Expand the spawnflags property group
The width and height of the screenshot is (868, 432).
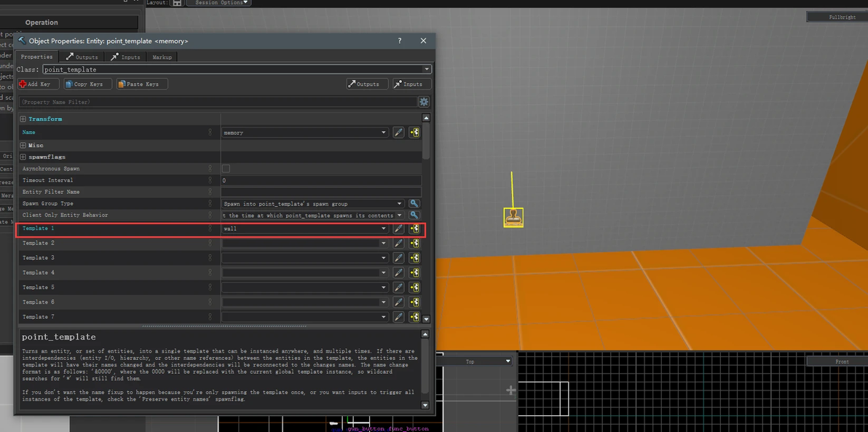pyautogui.click(x=23, y=157)
